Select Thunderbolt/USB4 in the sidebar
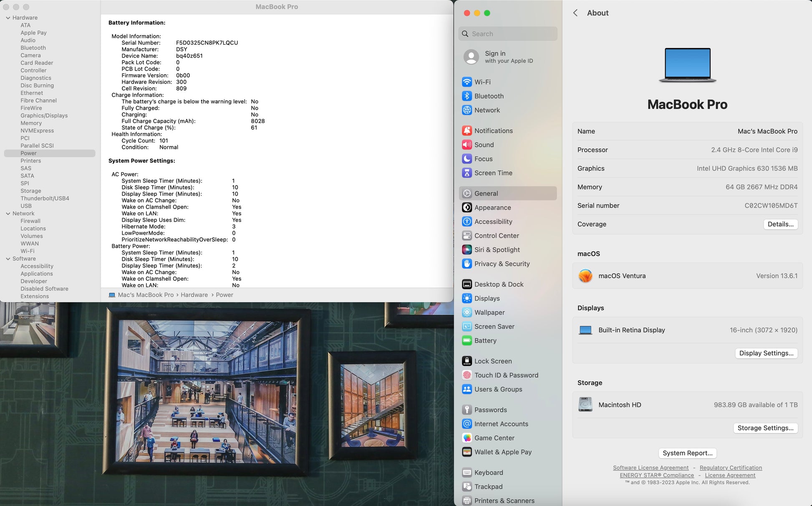Screen dimensions: 812x506 pos(45,199)
